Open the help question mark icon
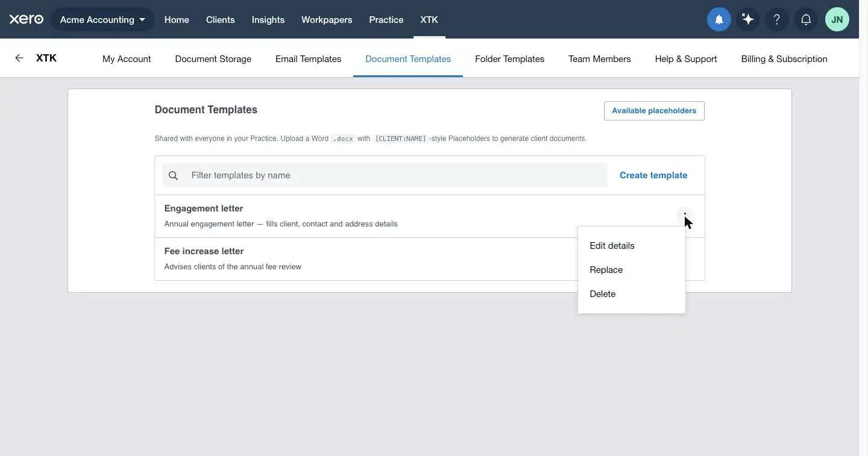868x456 pixels. (x=777, y=20)
